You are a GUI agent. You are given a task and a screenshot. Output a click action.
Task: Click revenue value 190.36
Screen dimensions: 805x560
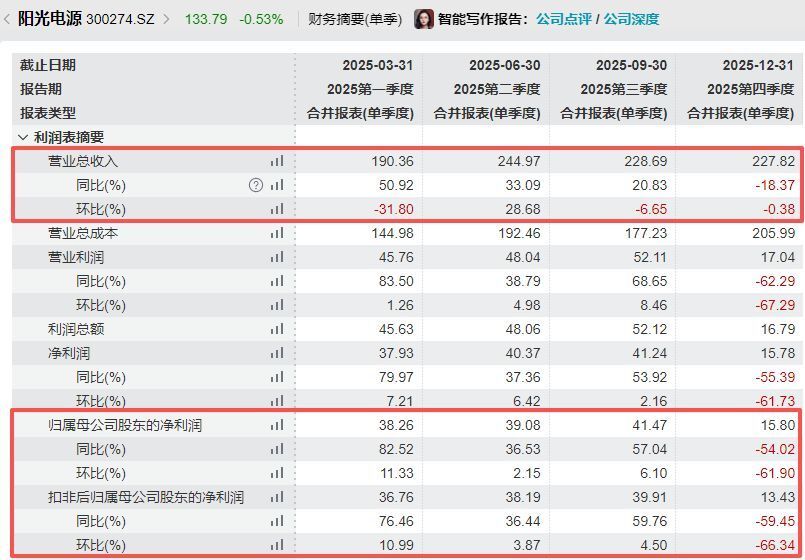392,161
